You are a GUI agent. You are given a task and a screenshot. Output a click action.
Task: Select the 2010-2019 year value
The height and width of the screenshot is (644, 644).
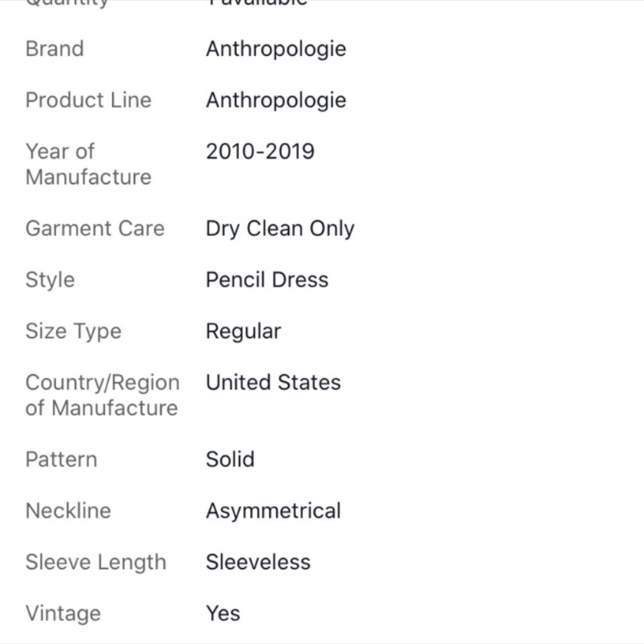tap(260, 151)
